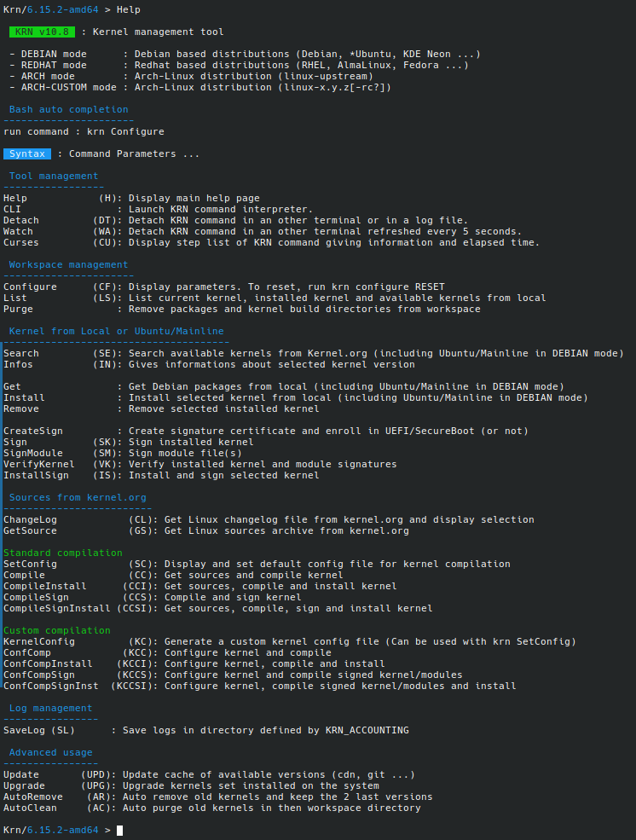Click the 'Configure' command in Workspace management
Screen dimensions: 636x840
coord(30,287)
